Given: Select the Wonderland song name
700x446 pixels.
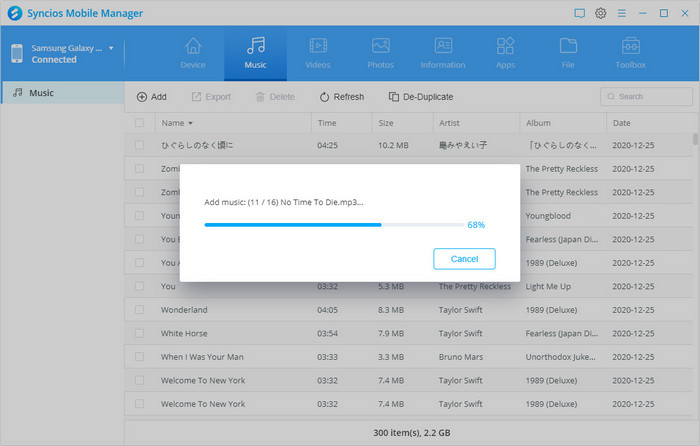Looking at the screenshot, I should (x=184, y=310).
